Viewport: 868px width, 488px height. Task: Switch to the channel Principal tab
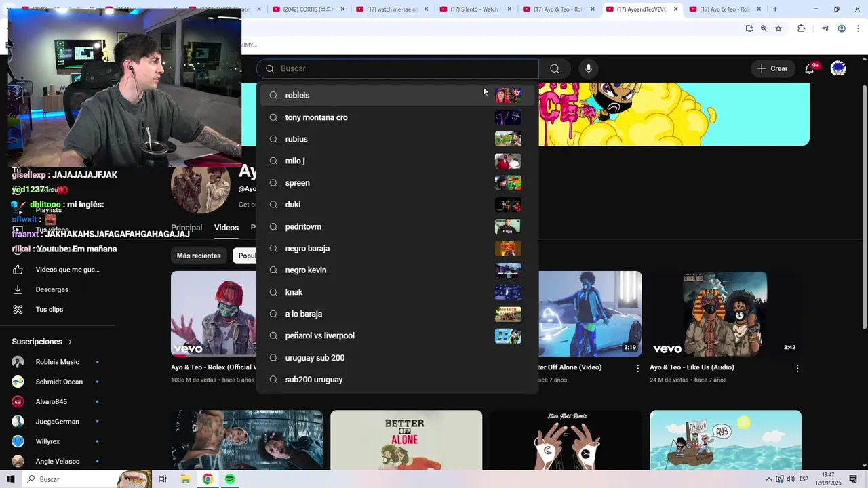tap(186, 228)
